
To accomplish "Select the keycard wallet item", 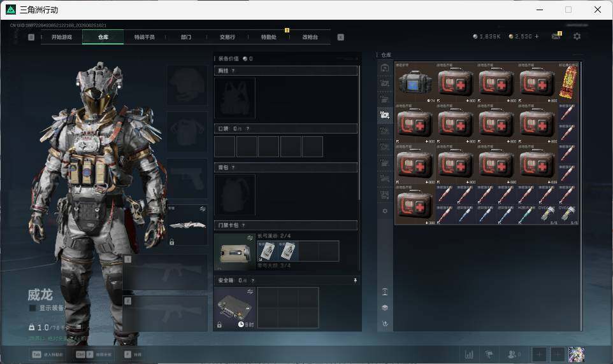I will (234, 252).
